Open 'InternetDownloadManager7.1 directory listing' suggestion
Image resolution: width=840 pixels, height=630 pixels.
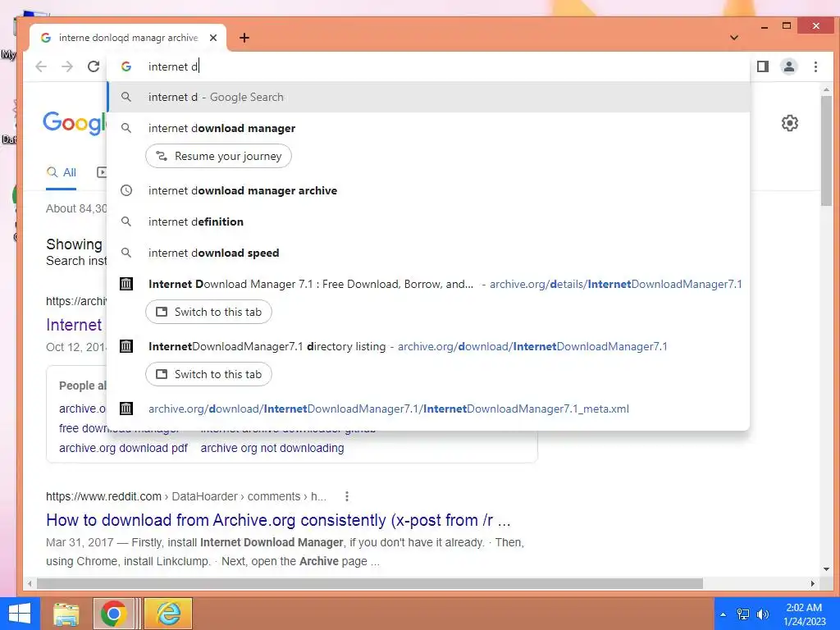(x=428, y=347)
